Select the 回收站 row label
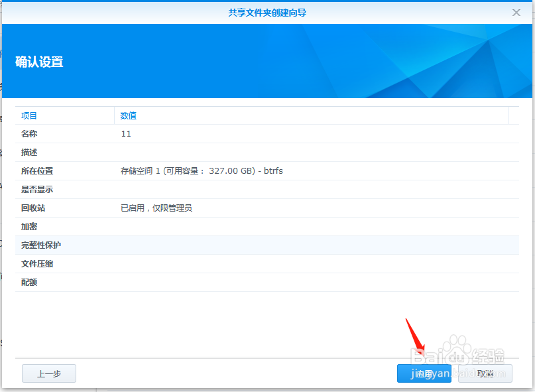This screenshot has width=535, height=392. pos(33,208)
